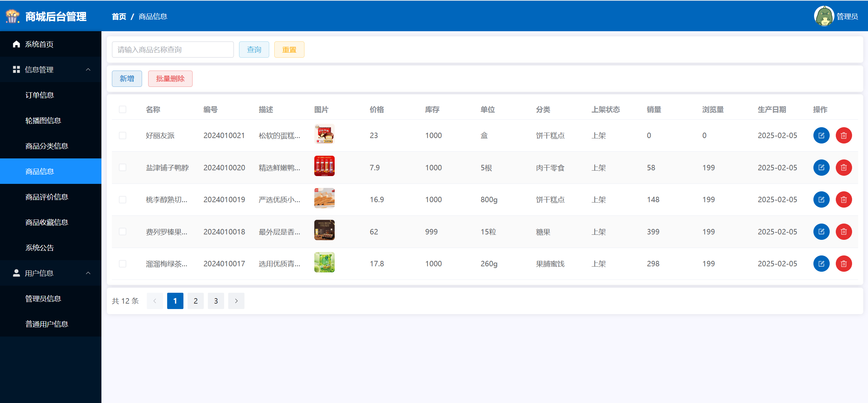The image size is (868, 403).
Task: Open 订单信息 in the sidebar
Action: tap(40, 95)
